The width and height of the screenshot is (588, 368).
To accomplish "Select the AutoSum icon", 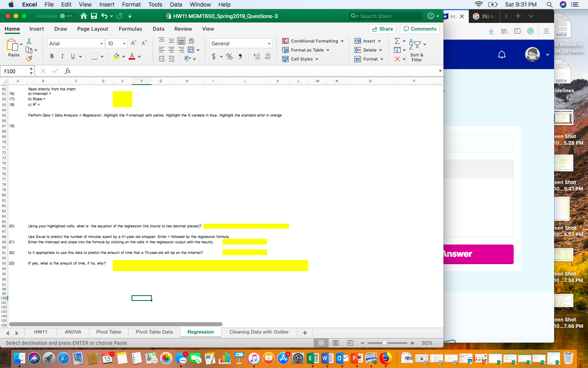I will pos(396,41).
